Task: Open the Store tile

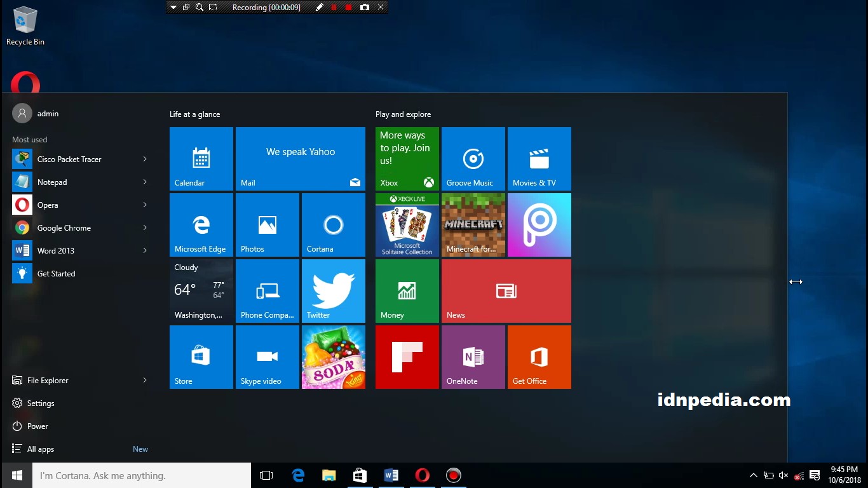Action: [x=201, y=357]
